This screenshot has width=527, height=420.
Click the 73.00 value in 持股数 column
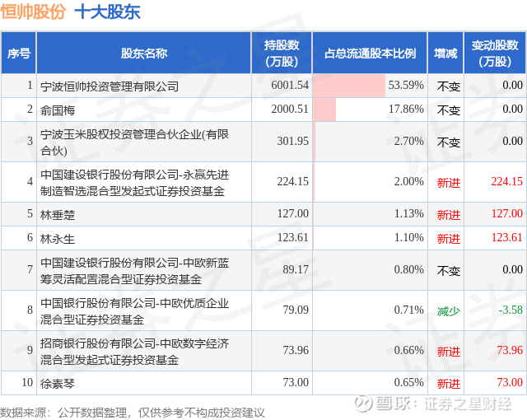coord(296,382)
